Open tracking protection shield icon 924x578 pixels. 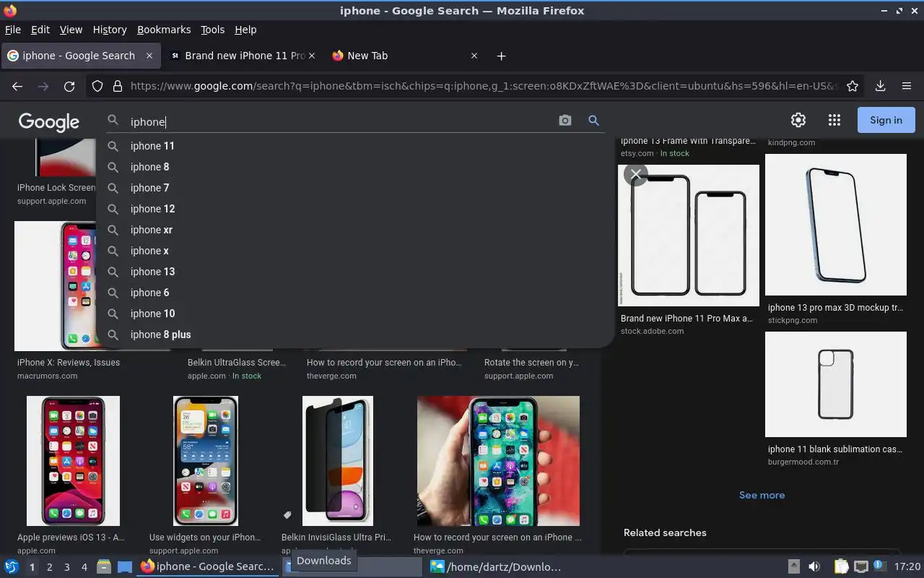pos(97,86)
